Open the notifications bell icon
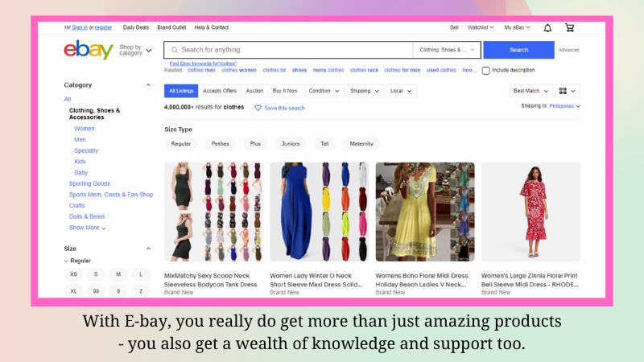The height and width of the screenshot is (362, 644). 547,27
